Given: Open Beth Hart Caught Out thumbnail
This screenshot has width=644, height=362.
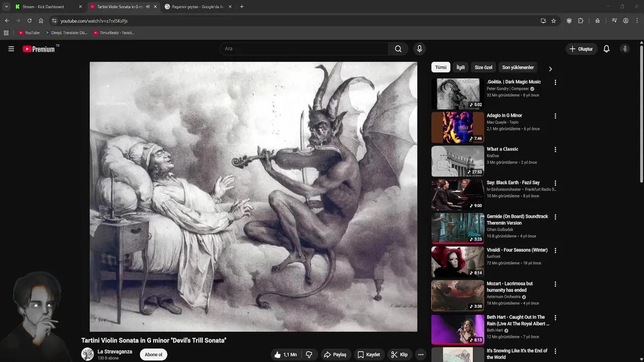Looking at the screenshot, I should click(458, 329).
